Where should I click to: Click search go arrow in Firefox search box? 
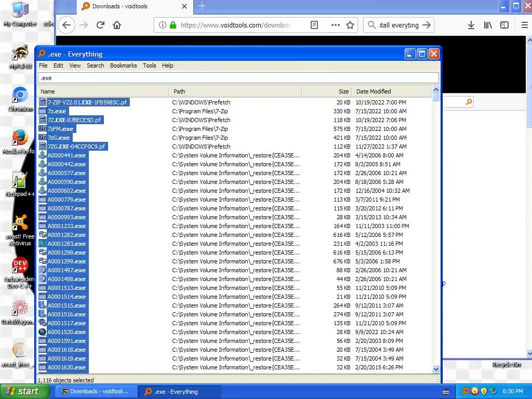[427, 25]
